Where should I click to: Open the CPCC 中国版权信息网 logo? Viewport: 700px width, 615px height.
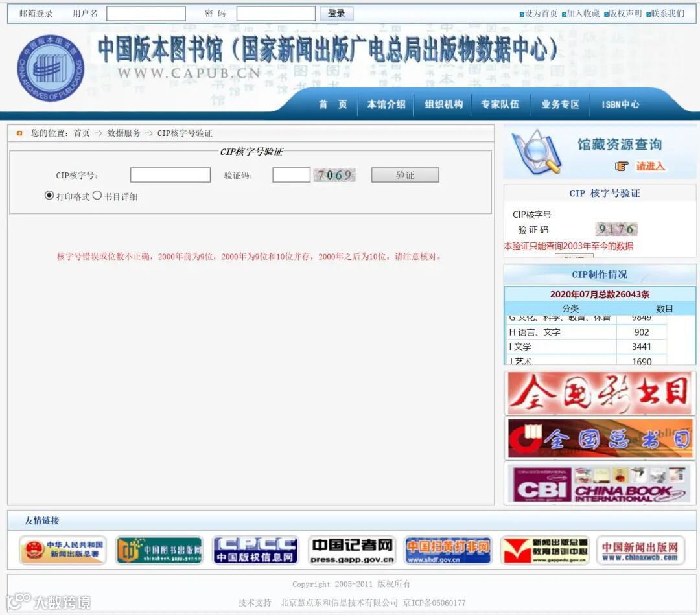[255, 550]
